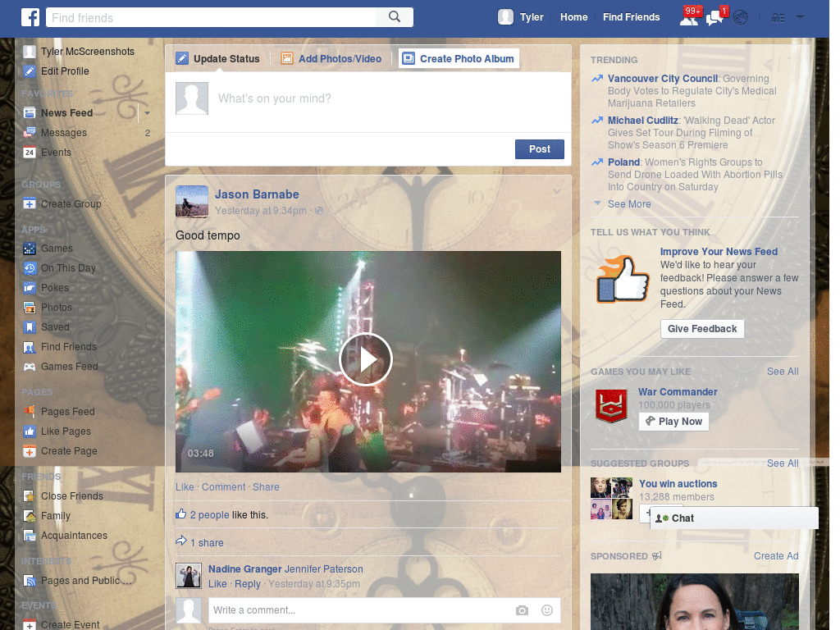The width and height of the screenshot is (840, 630).
Task: Open You win auctions group link
Action: [x=678, y=484]
